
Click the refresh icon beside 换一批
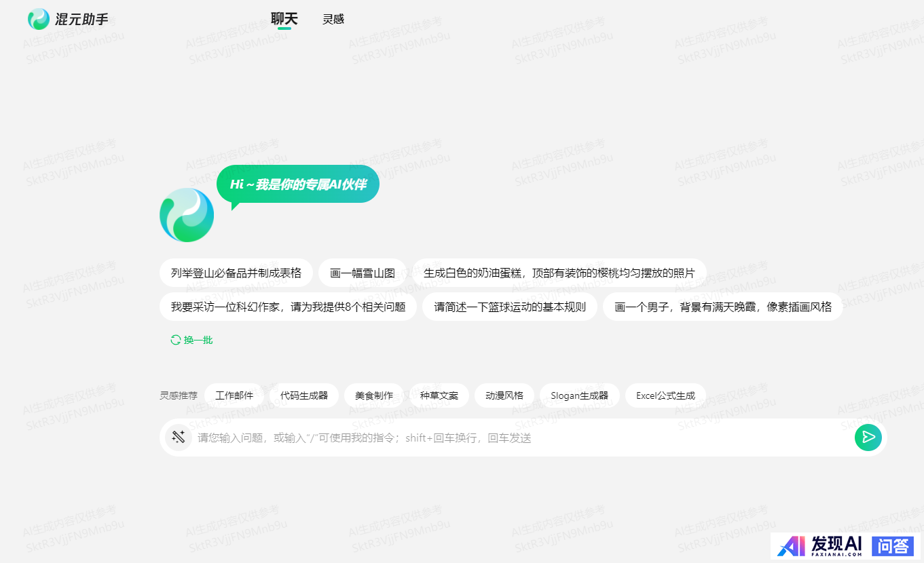pyautogui.click(x=175, y=340)
